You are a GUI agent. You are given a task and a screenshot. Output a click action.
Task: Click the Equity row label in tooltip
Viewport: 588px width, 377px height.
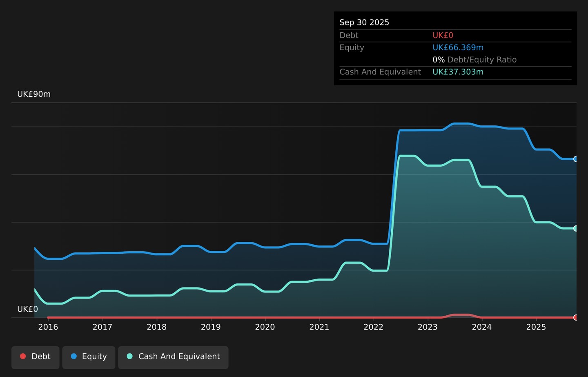click(x=352, y=48)
